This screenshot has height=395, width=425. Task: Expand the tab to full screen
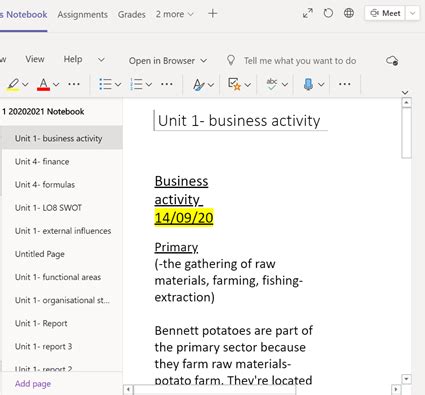pyautogui.click(x=308, y=13)
